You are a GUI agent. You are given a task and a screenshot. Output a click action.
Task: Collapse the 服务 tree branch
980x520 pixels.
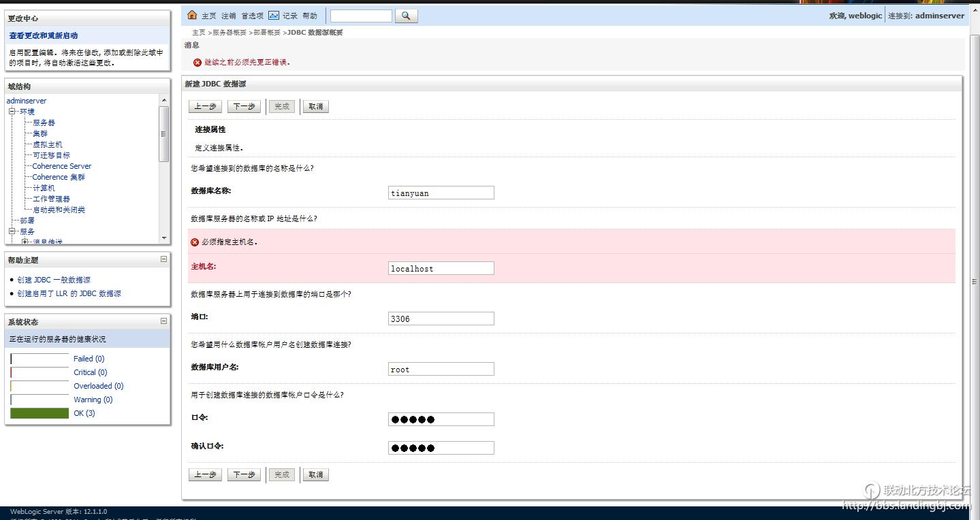(12, 231)
